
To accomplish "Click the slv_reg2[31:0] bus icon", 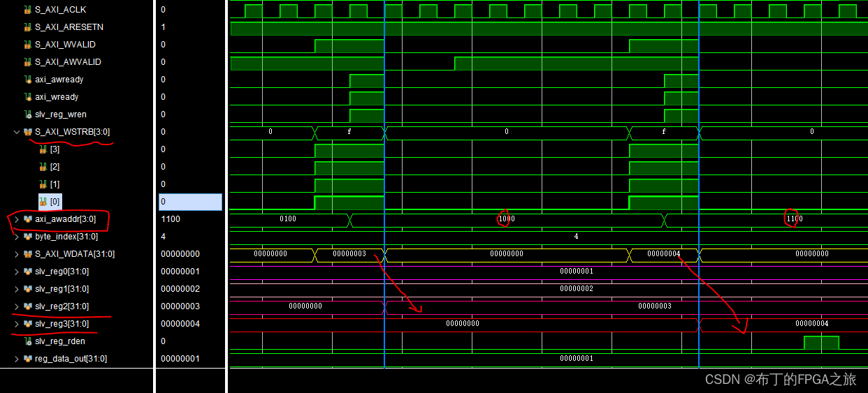I will pyautogui.click(x=28, y=306).
